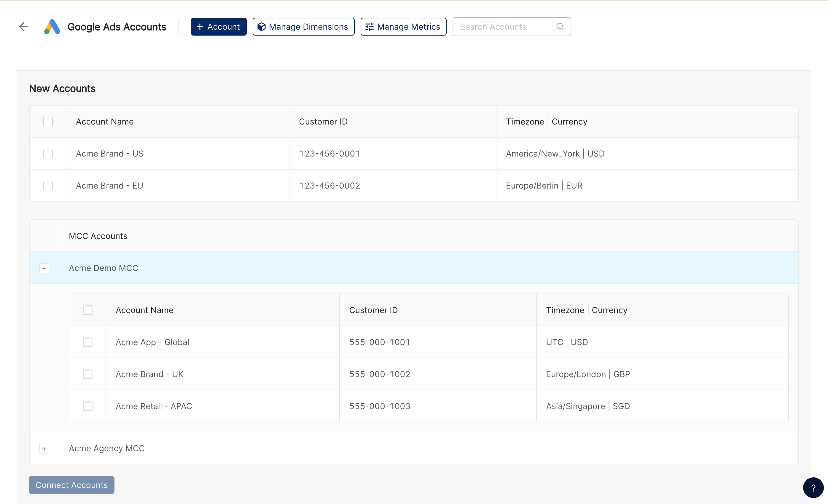Click customer ID 555-000-1002
This screenshot has width=828, height=504.
380,374
